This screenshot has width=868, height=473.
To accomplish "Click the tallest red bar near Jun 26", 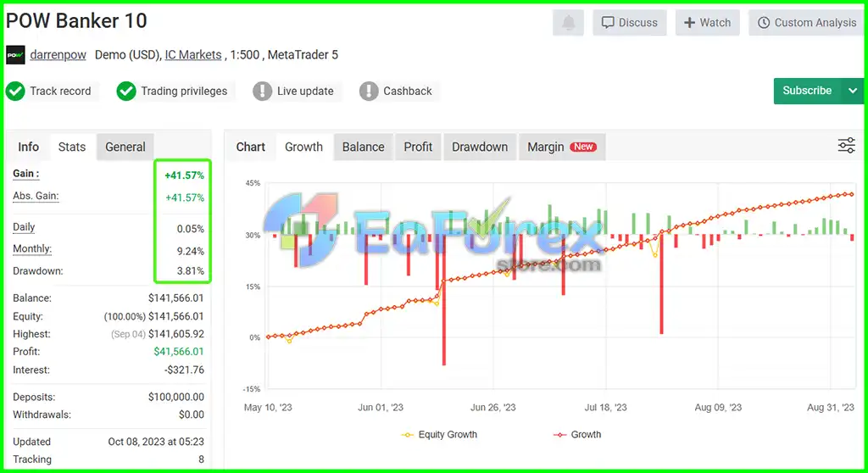I will click(444, 299).
